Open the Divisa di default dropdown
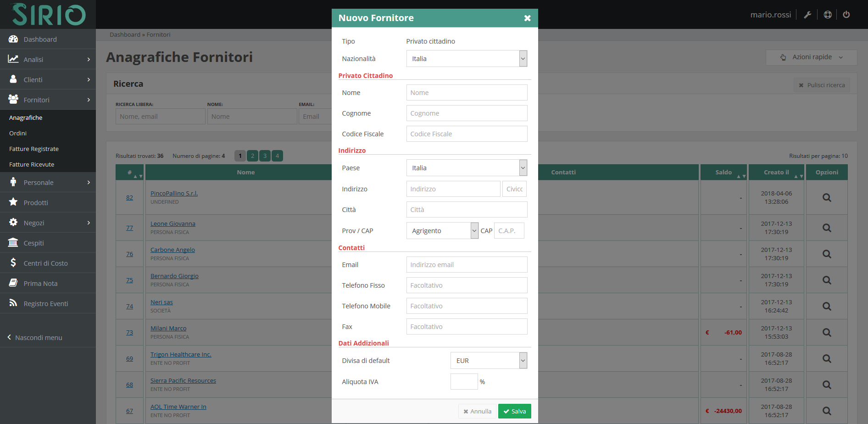The image size is (868, 424). (x=489, y=361)
